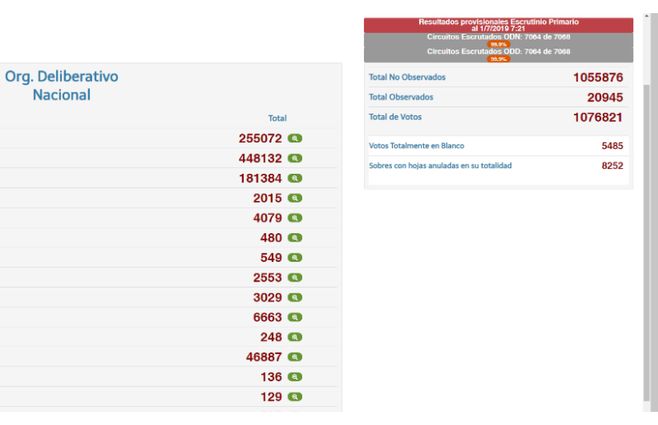Click the Total column header
658x425 pixels.
(x=277, y=118)
